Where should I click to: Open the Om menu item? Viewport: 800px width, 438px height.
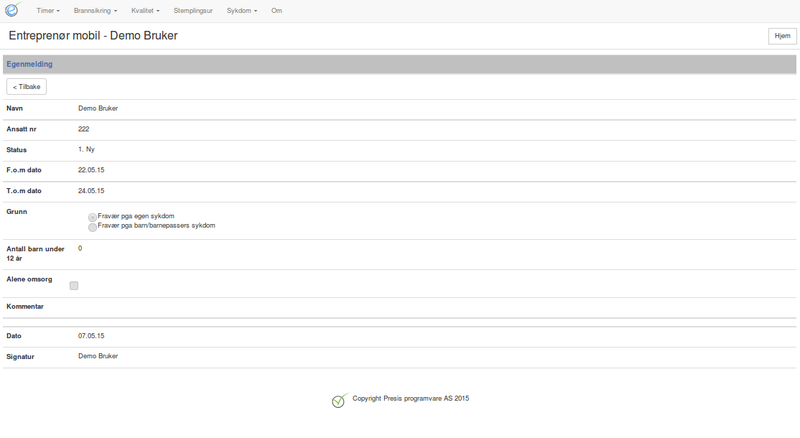click(277, 10)
